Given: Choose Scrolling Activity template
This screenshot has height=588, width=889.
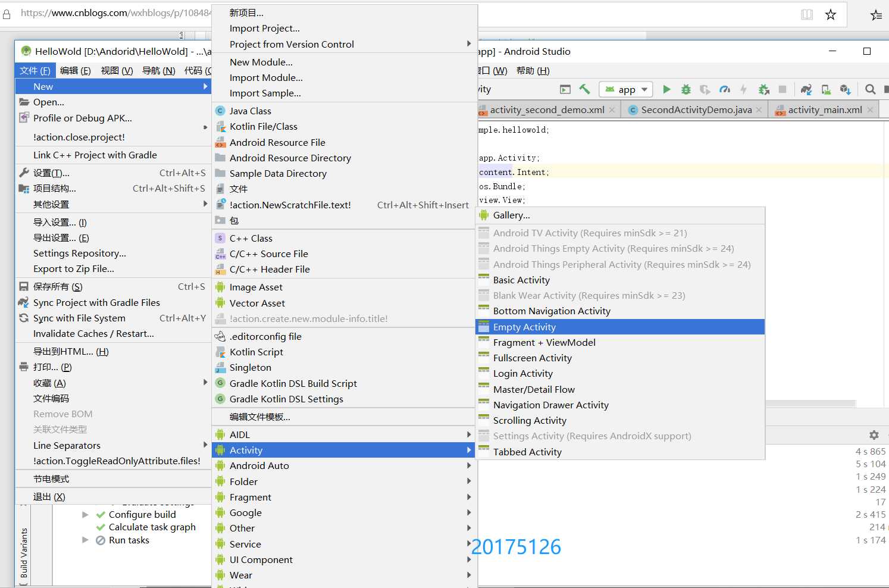Looking at the screenshot, I should 620,420.
